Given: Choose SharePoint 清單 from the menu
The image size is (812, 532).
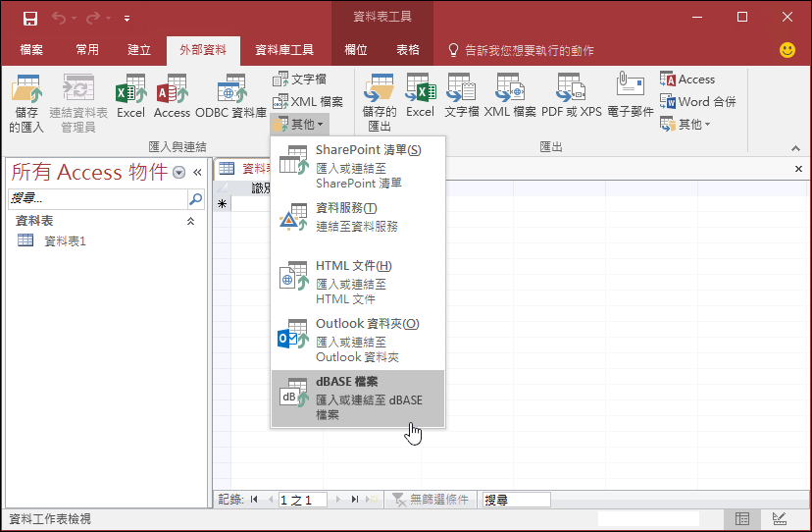Looking at the screenshot, I should [x=358, y=166].
